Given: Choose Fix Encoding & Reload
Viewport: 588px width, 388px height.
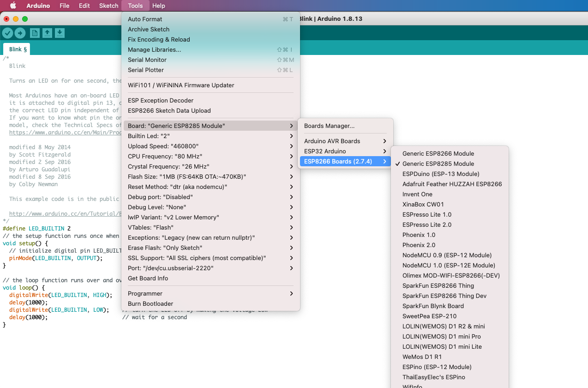Looking at the screenshot, I should point(210,39).
